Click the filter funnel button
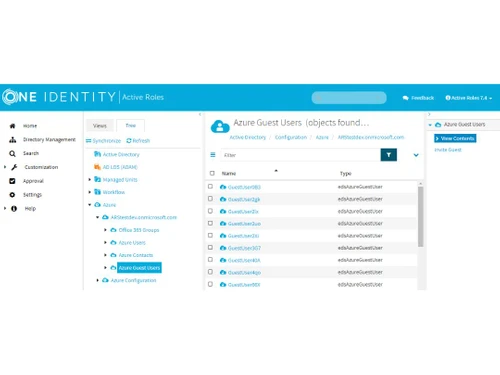 (389, 155)
